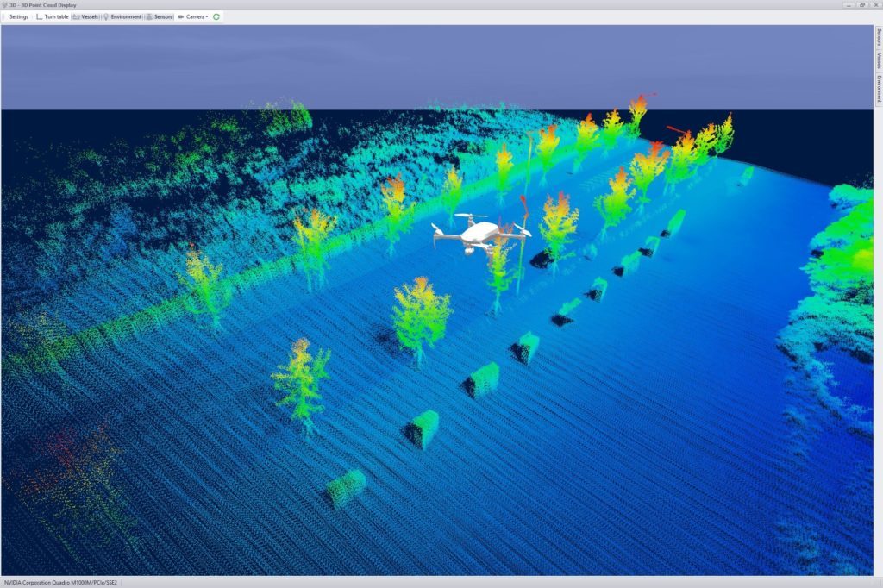Minimize the 3D Point Cloud Display window
This screenshot has width=883, height=588.
tap(849, 4)
